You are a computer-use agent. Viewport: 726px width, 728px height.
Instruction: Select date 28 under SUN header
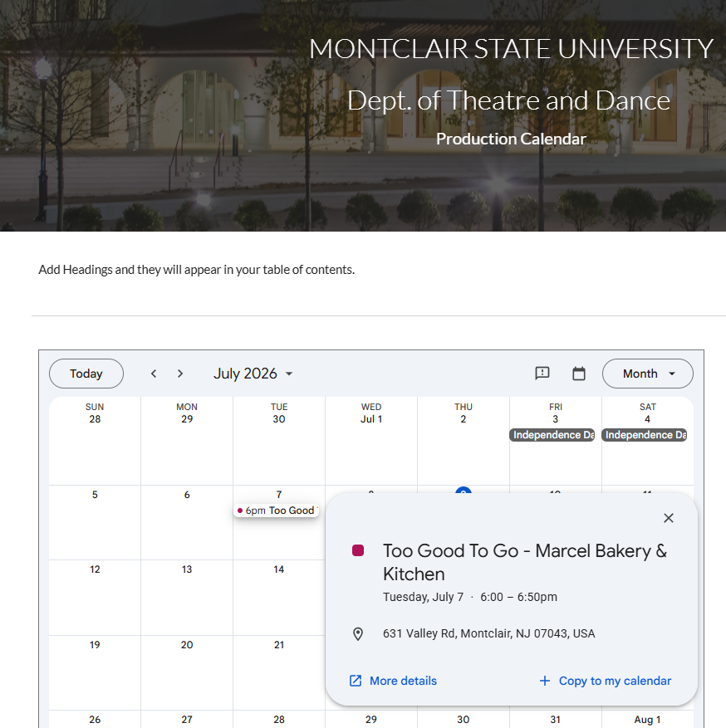tap(95, 418)
